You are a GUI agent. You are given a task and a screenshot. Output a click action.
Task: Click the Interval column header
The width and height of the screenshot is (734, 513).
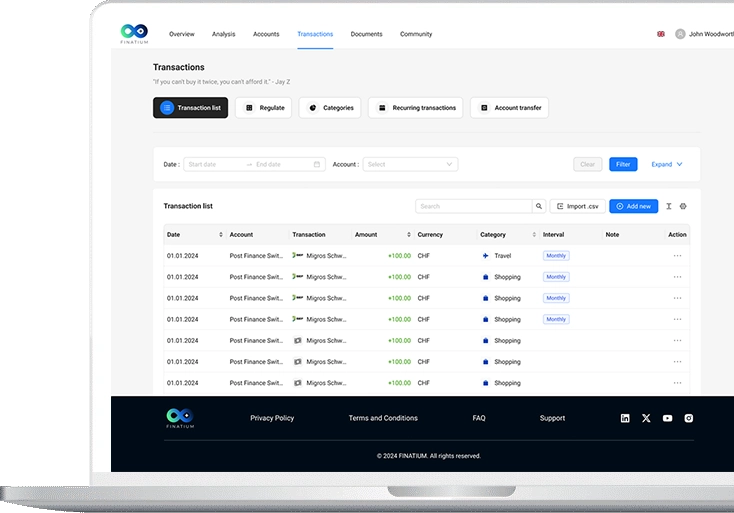click(553, 235)
